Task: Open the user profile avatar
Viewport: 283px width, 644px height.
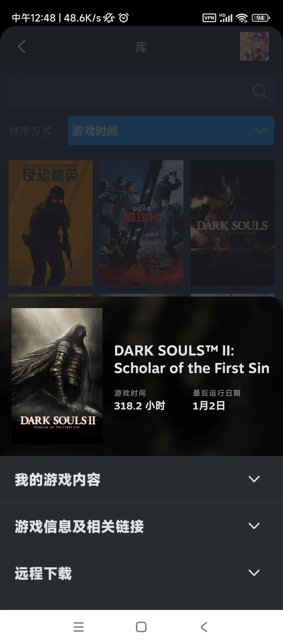Action: pos(254,46)
